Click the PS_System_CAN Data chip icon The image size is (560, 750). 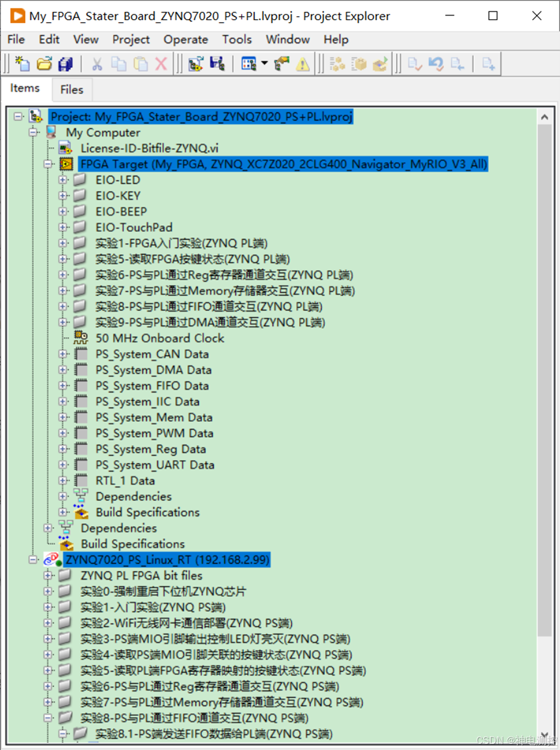click(x=81, y=354)
